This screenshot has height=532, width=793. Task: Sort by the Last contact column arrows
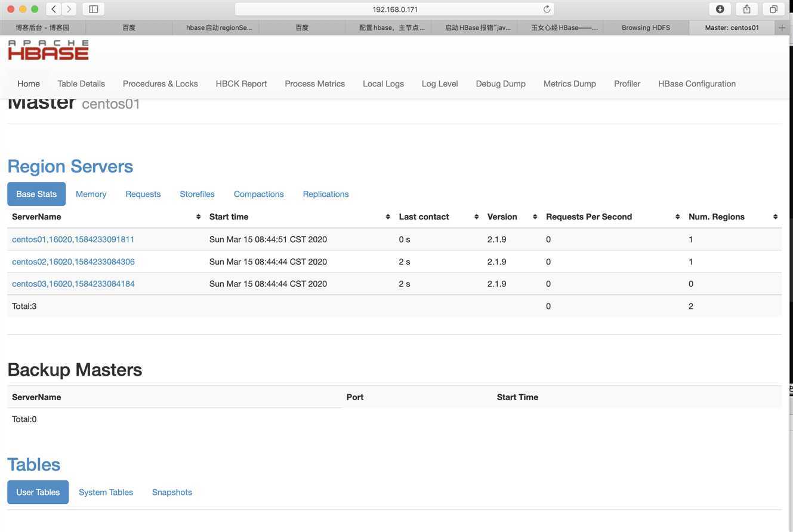476,217
